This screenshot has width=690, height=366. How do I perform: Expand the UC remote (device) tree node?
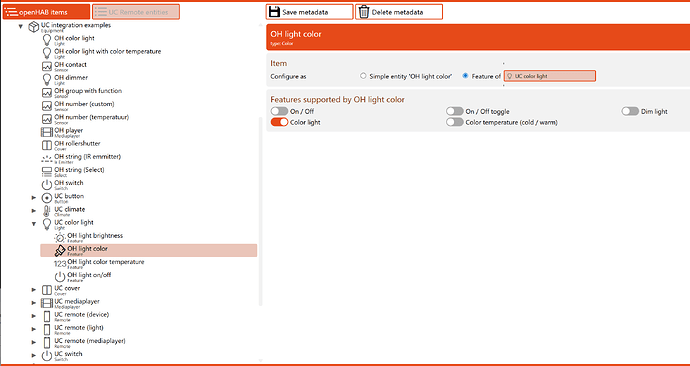[x=34, y=316]
